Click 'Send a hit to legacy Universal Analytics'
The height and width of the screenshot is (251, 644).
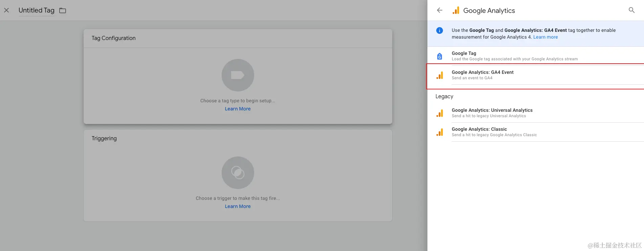point(489,116)
